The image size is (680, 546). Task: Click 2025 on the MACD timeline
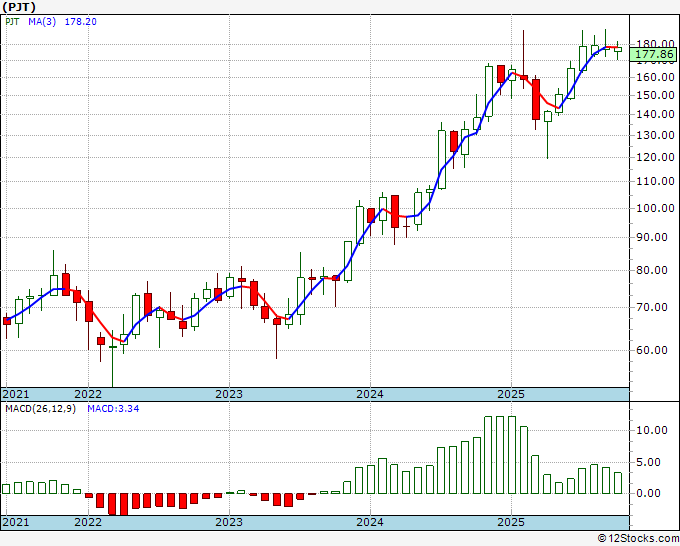coord(511,522)
